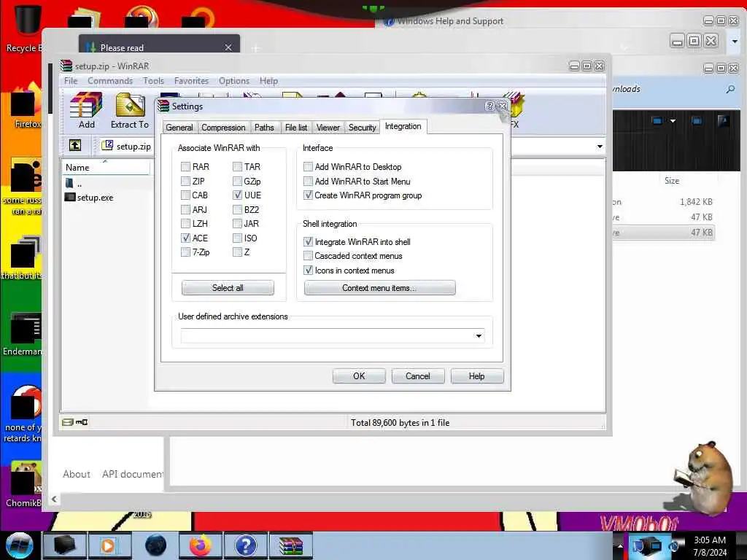Click the browser horizontal scrollbar left arrow

click(x=54, y=499)
